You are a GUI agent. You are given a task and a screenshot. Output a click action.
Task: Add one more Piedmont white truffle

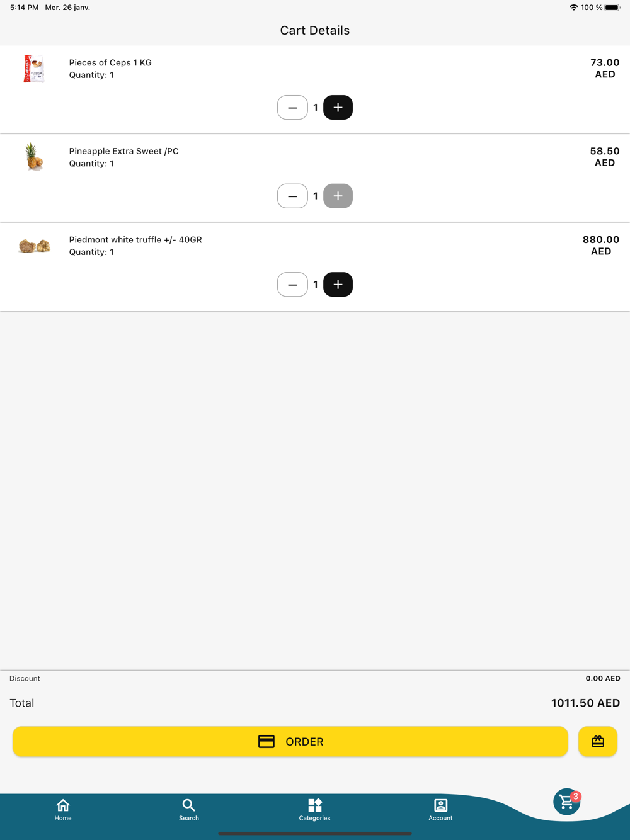[x=338, y=285]
